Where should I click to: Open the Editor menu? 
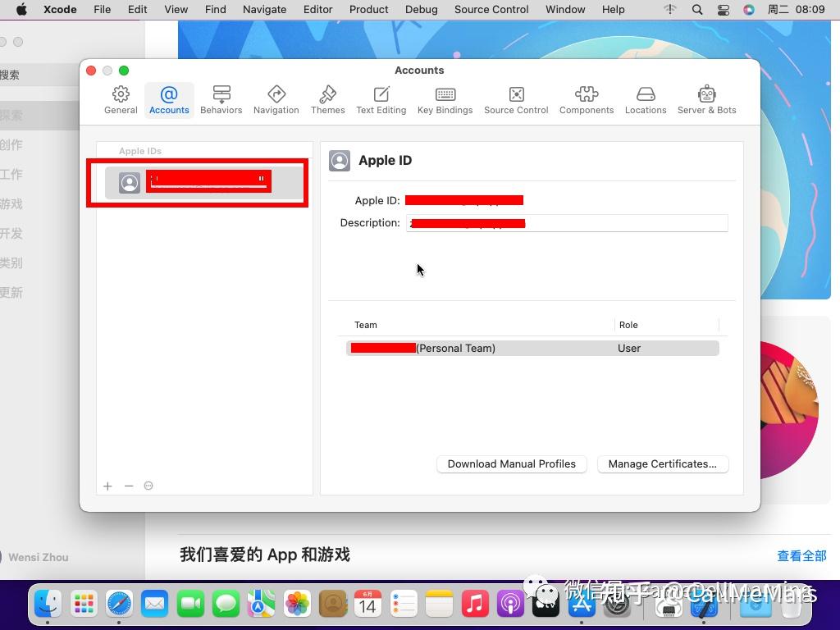(x=317, y=10)
